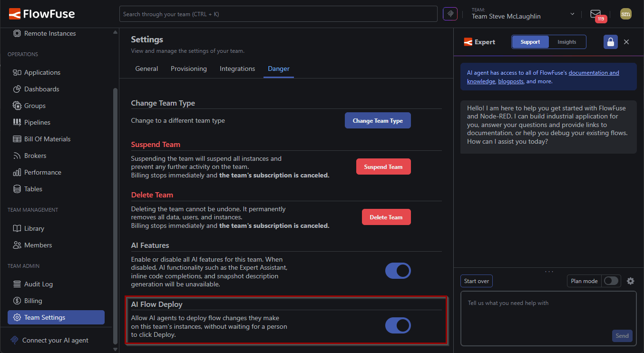
Task: Open Billing in the sidebar
Action: [x=56, y=301]
